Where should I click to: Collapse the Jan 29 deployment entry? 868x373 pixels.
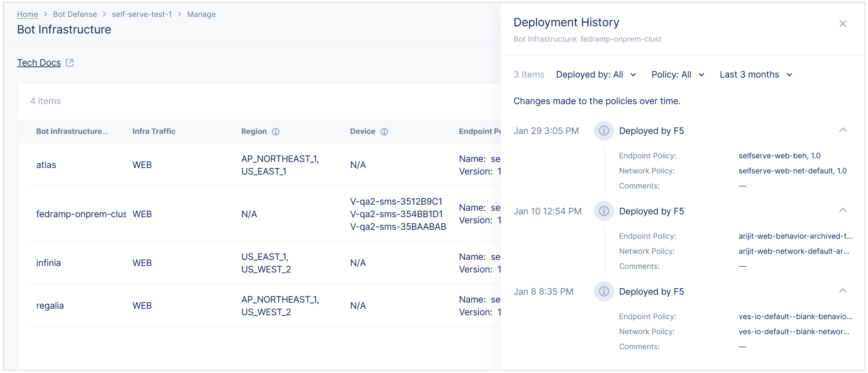(x=843, y=130)
